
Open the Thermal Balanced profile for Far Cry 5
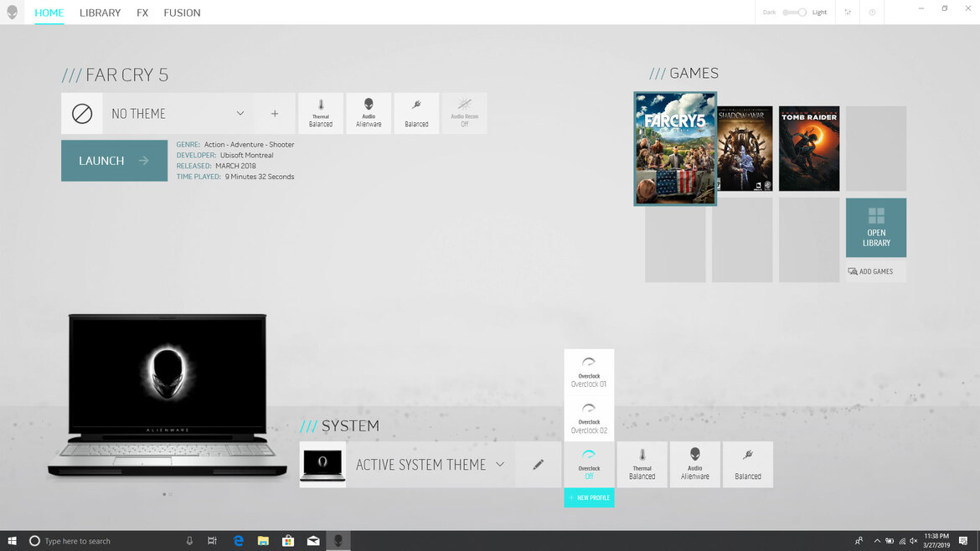321,113
